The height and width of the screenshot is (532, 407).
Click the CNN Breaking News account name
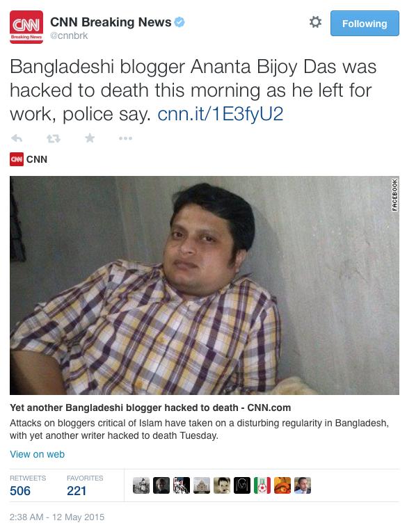tap(111, 22)
